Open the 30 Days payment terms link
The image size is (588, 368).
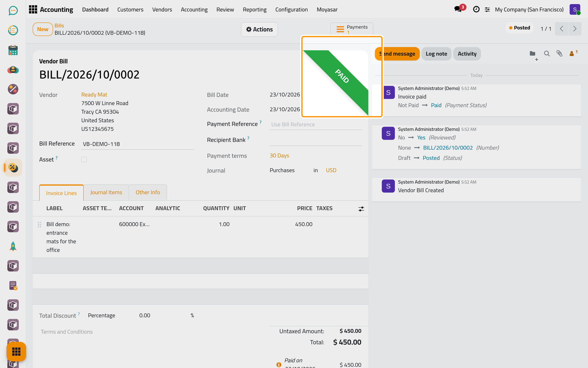click(279, 155)
